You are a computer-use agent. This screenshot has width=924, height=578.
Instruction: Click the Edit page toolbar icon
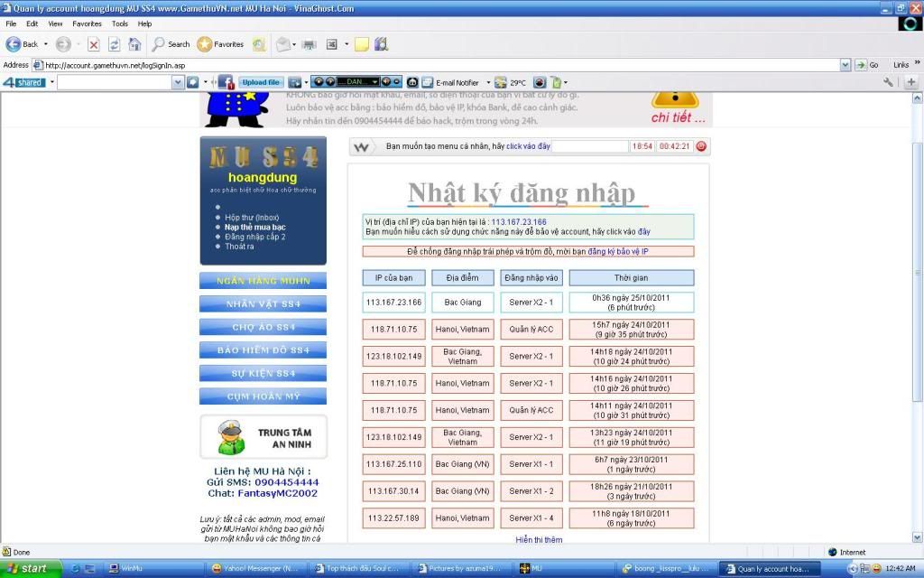click(x=332, y=44)
